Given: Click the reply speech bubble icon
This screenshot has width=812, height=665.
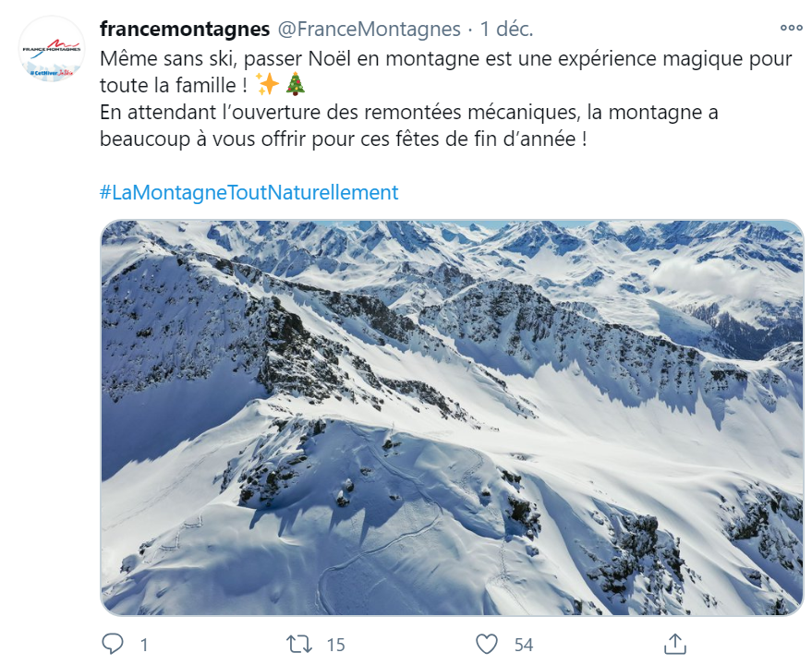Looking at the screenshot, I should click(113, 644).
